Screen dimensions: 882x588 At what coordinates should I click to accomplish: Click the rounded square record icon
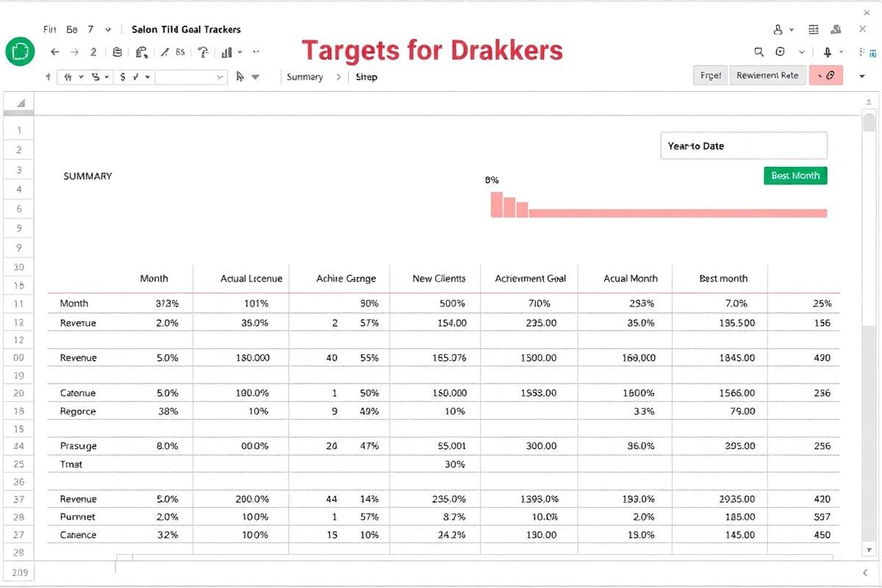[781, 52]
